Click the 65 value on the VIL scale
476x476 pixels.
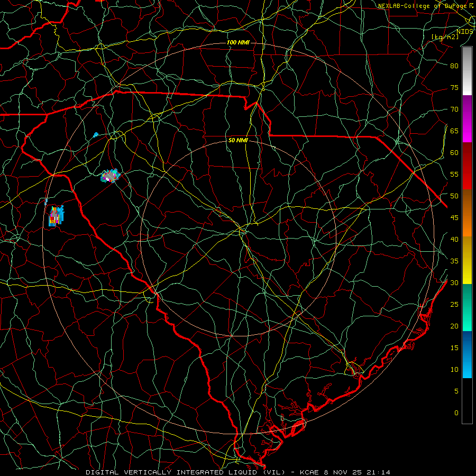pos(454,131)
